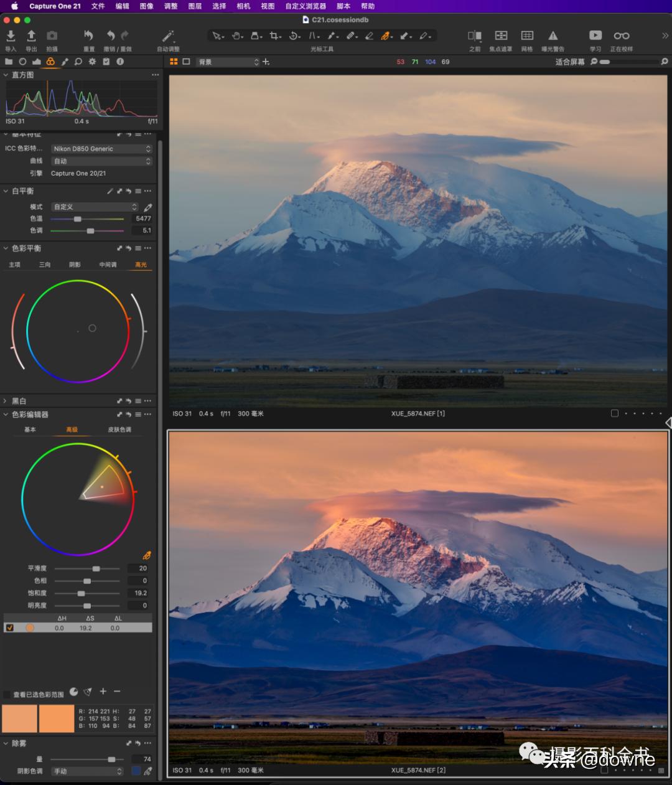Toggle the Exposure Warning (曝光警告) icon
The image size is (672, 785).
coord(553,36)
